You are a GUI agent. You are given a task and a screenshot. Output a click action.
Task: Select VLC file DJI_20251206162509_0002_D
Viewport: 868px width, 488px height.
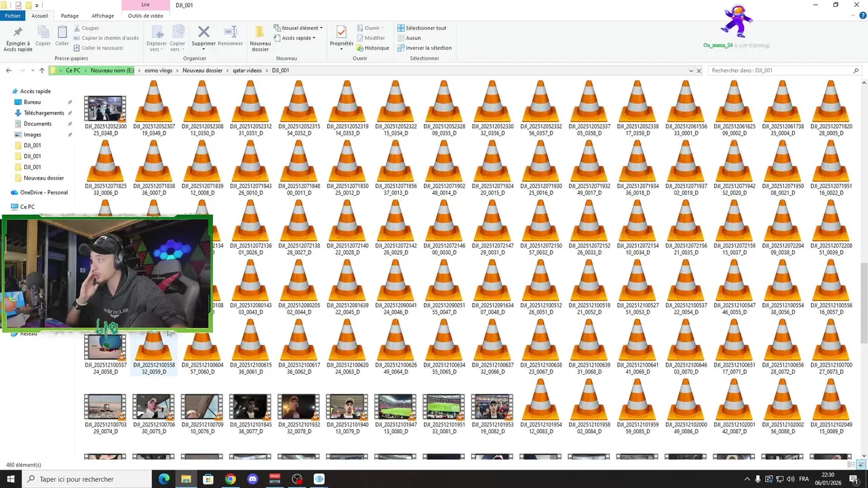tap(734, 108)
